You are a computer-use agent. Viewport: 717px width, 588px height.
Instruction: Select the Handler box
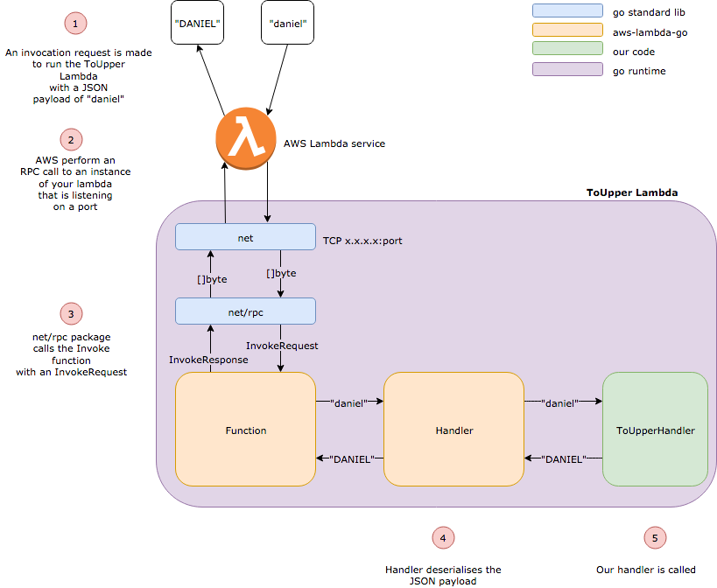454,429
